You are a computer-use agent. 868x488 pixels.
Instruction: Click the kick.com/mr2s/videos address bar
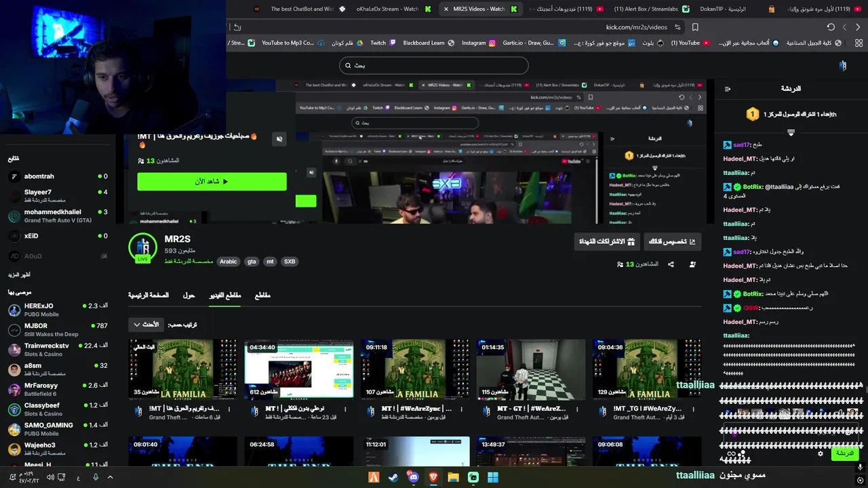(x=637, y=27)
